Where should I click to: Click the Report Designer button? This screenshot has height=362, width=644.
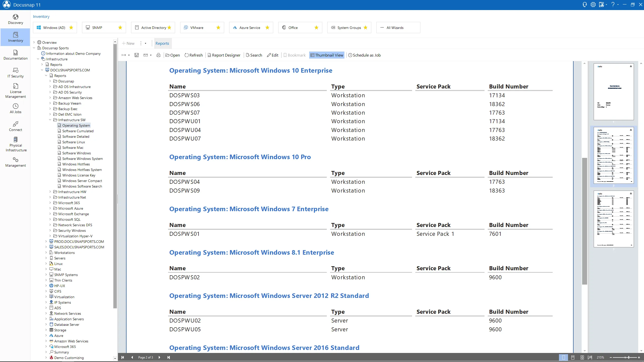pyautogui.click(x=224, y=55)
